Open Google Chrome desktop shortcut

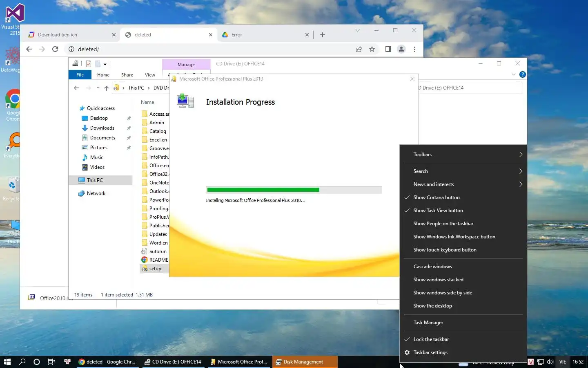(x=13, y=105)
